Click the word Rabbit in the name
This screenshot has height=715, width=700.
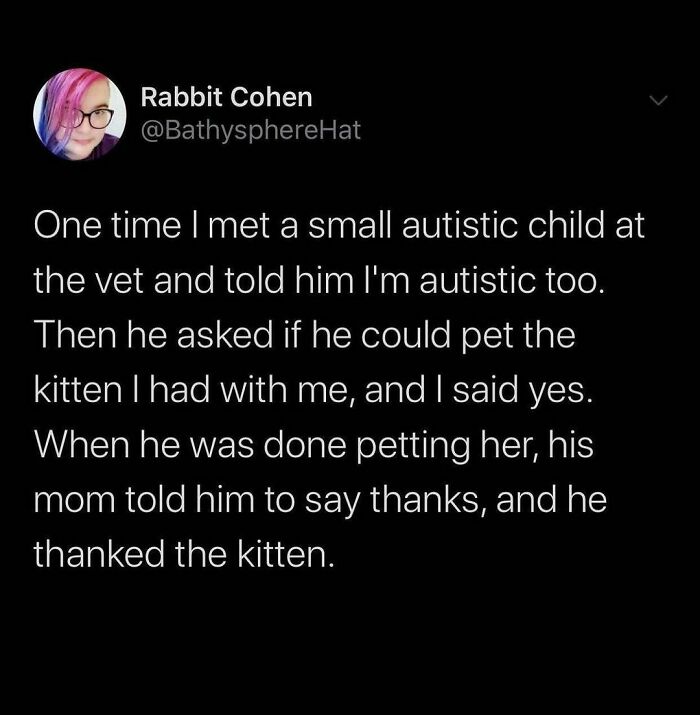point(182,97)
